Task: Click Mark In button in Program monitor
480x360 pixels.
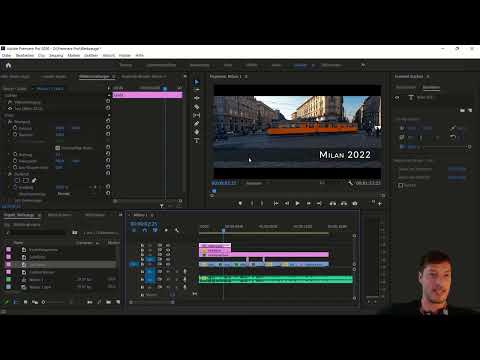Action: pyautogui.click(x=252, y=203)
